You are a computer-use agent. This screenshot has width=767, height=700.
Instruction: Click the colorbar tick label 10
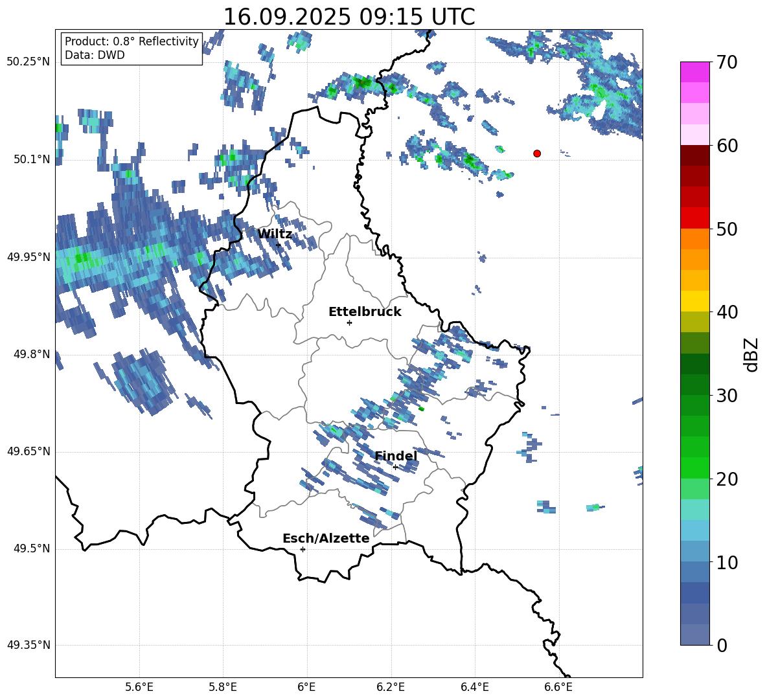coord(727,562)
